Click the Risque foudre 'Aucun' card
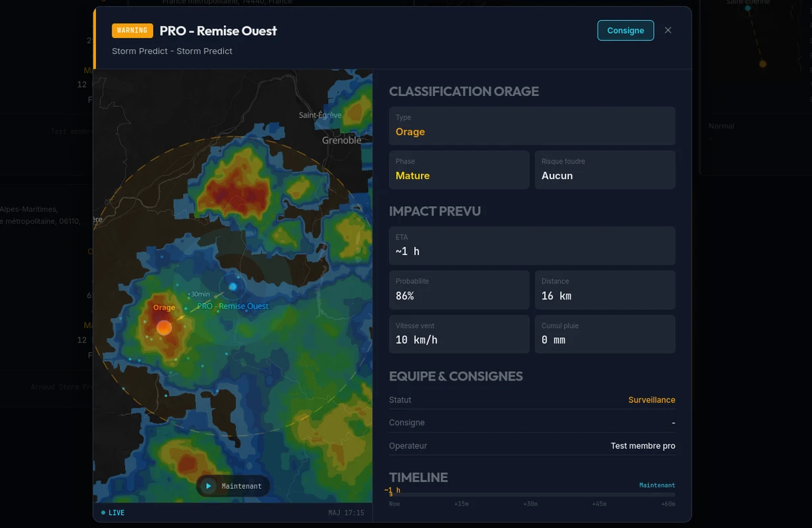 605,170
